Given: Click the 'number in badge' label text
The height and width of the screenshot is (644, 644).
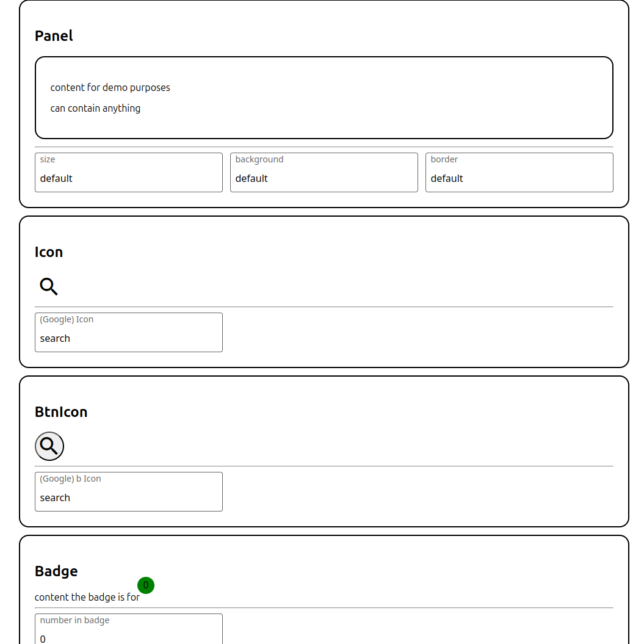Looking at the screenshot, I should pyautogui.click(x=74, y=620).
